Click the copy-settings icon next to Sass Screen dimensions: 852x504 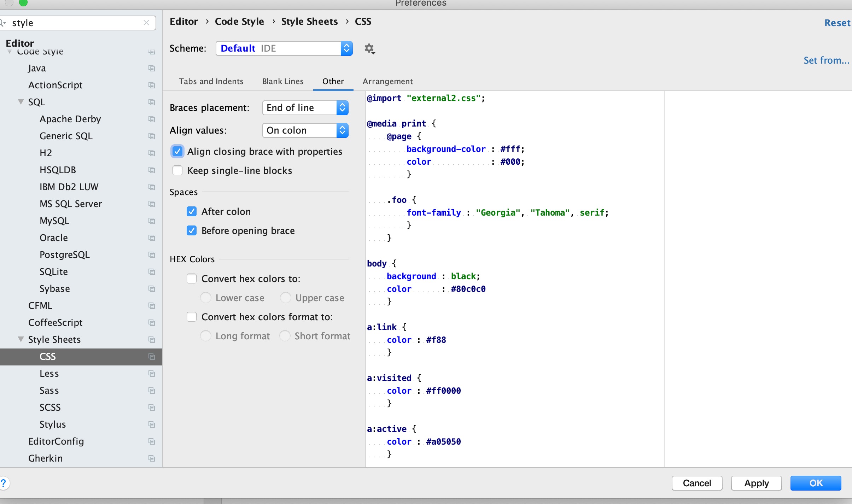click(152, 391)
